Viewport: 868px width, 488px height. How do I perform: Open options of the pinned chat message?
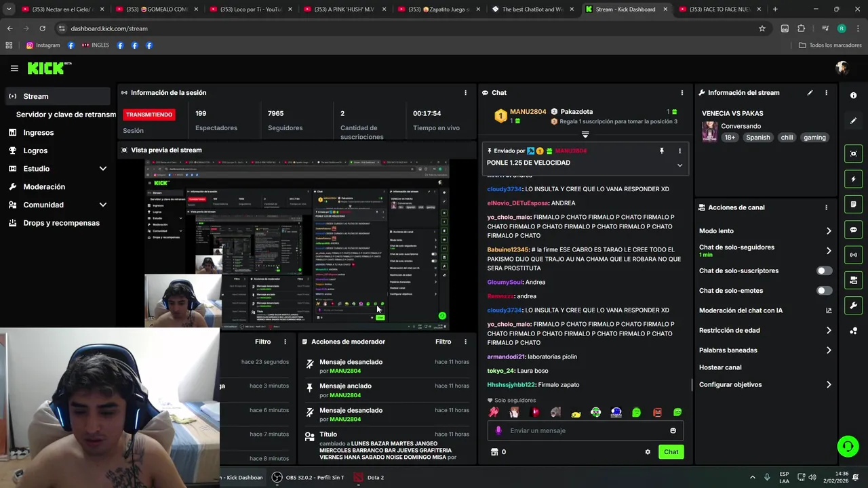[x=679, y=151]
